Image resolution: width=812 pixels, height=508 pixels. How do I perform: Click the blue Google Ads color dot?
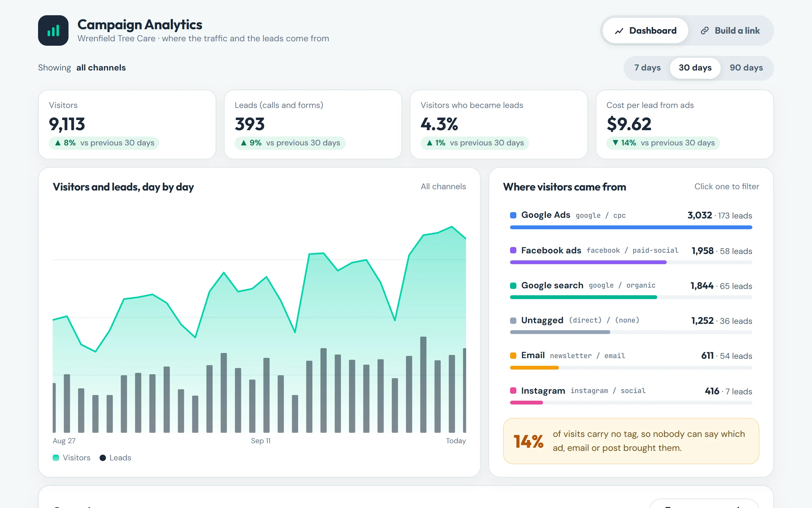pyautogui.click(x=513, y=215)
